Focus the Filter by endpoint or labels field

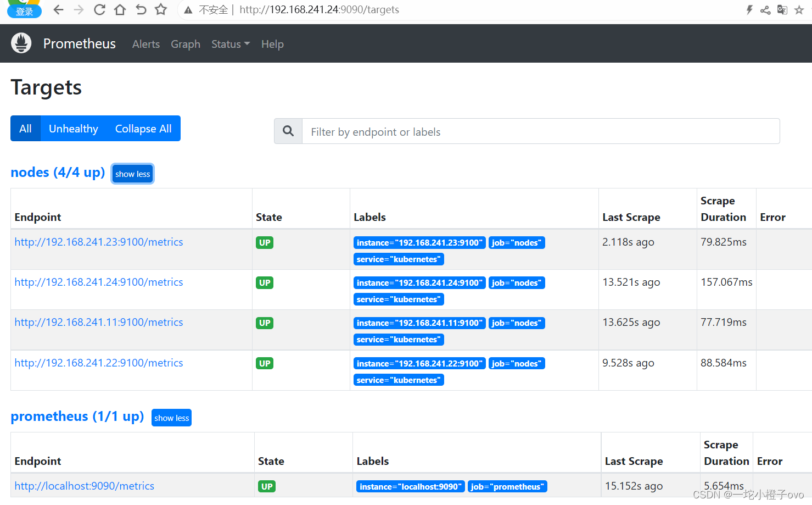541,131
